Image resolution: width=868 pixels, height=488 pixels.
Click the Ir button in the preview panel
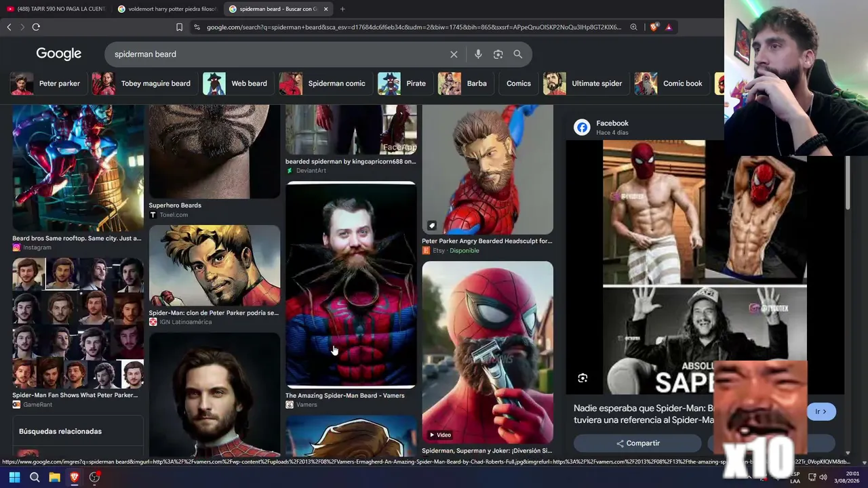point(821,411)
